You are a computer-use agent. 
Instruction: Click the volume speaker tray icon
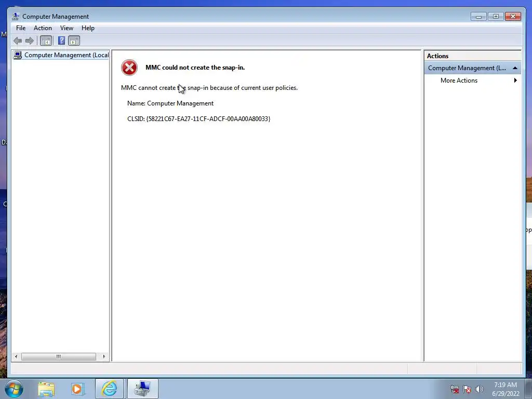coord(479,390)
